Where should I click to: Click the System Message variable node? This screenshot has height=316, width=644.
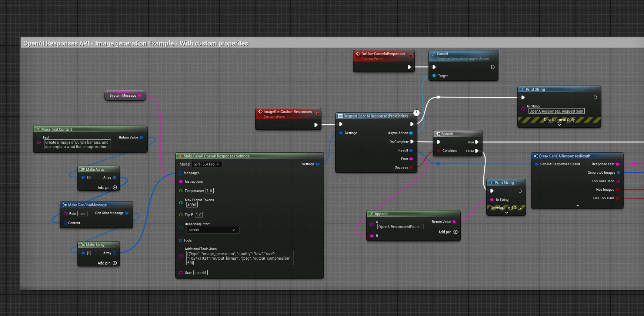(125, 96)
